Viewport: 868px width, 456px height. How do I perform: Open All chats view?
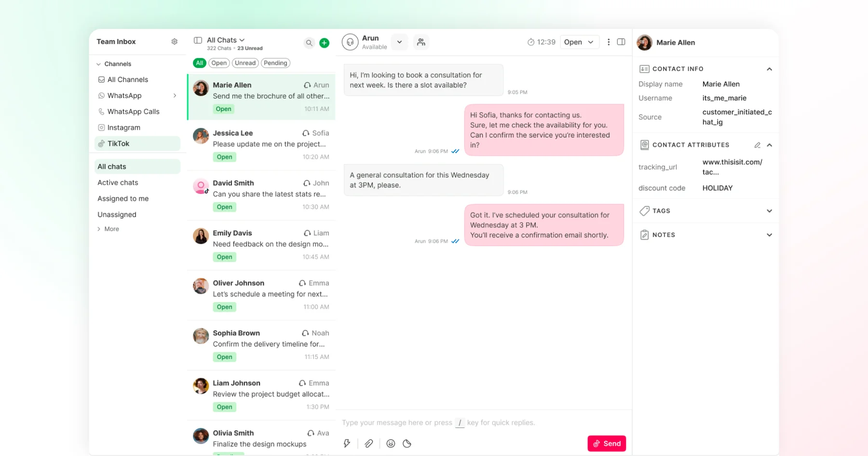(137, 166)
